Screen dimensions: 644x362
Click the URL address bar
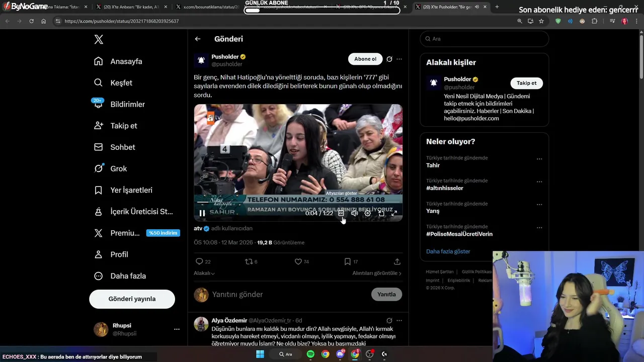[282, 21]
